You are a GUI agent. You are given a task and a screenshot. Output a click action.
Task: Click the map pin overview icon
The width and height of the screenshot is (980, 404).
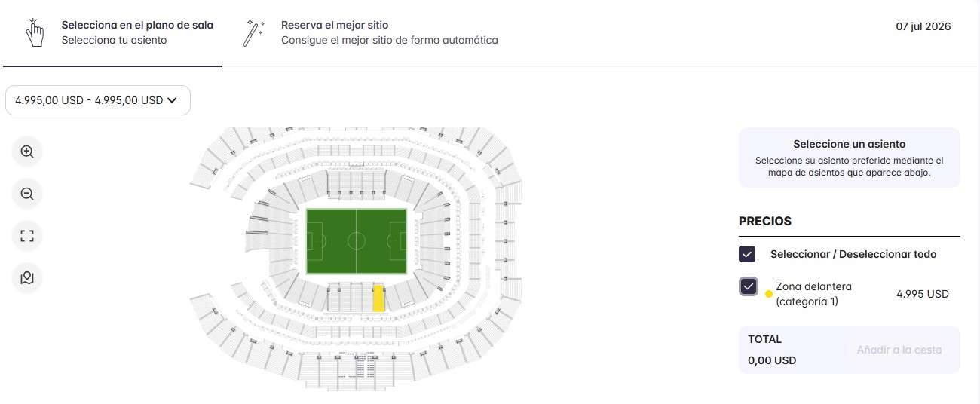pyautogui.click(x=27, y=278)
